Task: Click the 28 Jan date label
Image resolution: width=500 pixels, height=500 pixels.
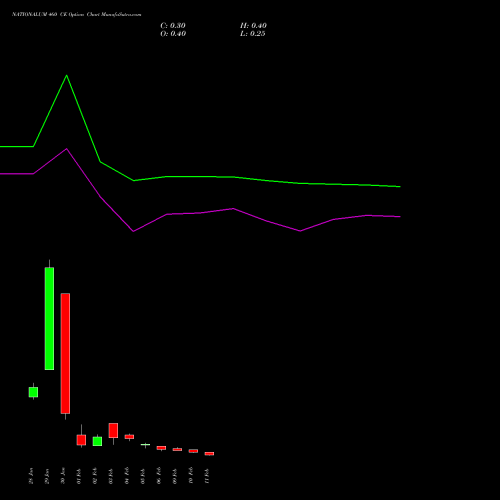Action: [31, 476]
